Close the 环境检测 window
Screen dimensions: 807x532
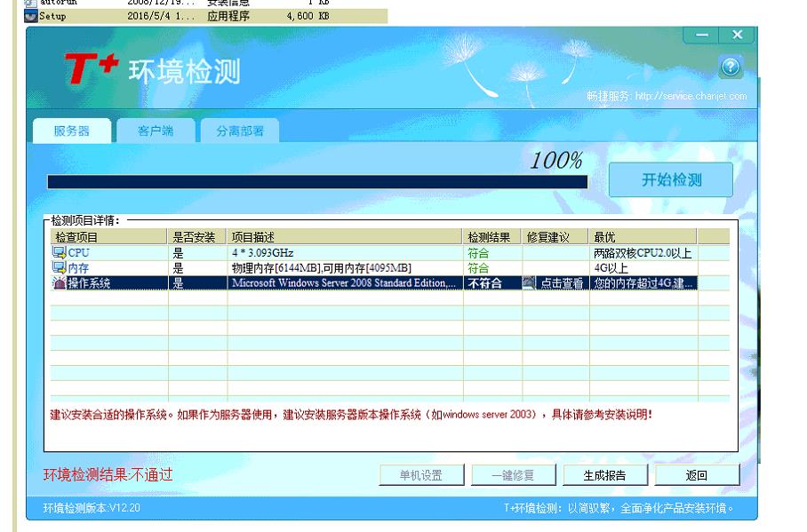click(738, 35)
